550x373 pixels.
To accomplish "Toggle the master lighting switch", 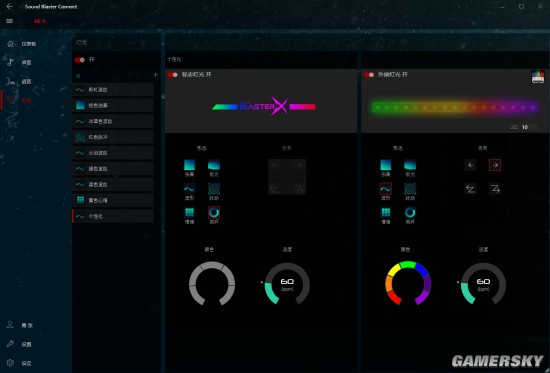I will tap(80, 60).
